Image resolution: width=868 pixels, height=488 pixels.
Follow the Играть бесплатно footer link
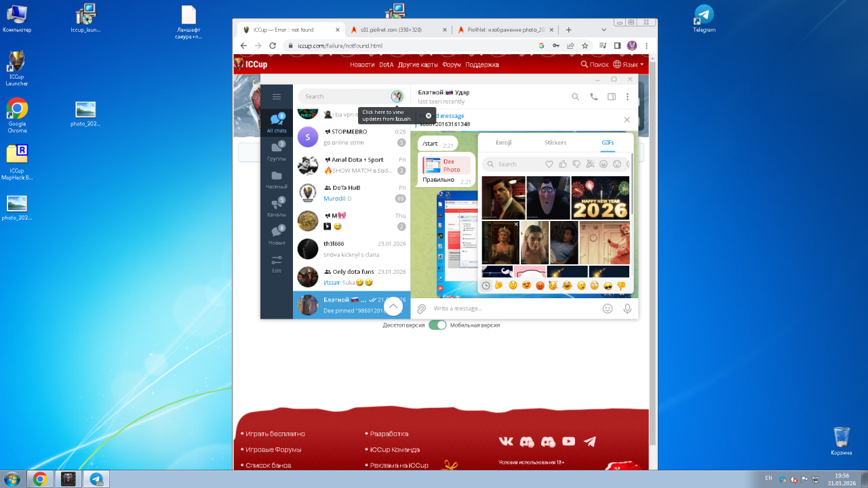[275, 434]
